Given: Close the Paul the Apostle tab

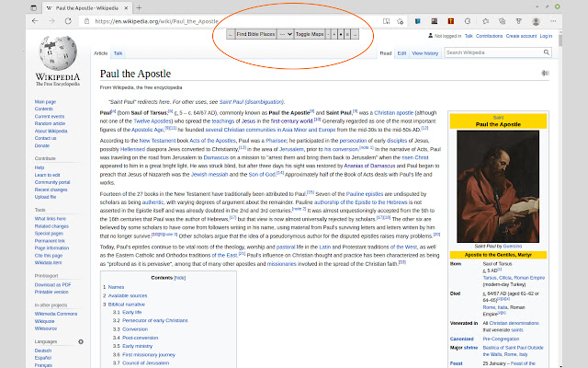Looking at the screenshot, I should 126,8.
